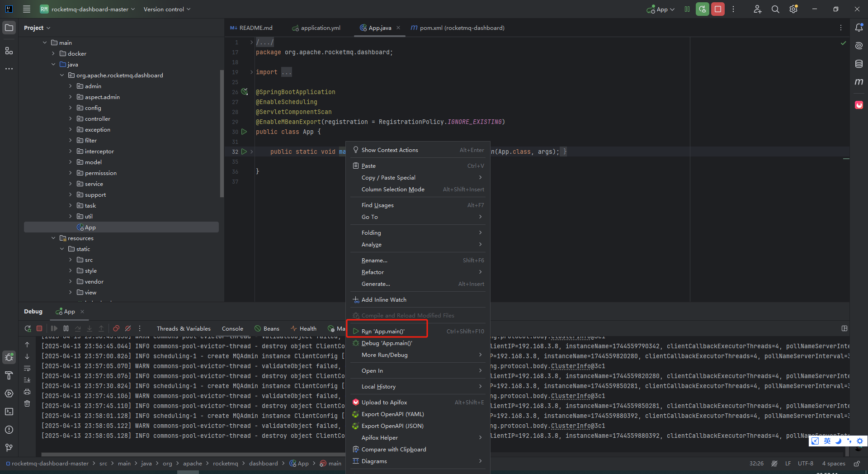This screenshot has width=868, height=474.
Task: Stop the running App from the top toolbar
Action: click(x=718, y=9)
